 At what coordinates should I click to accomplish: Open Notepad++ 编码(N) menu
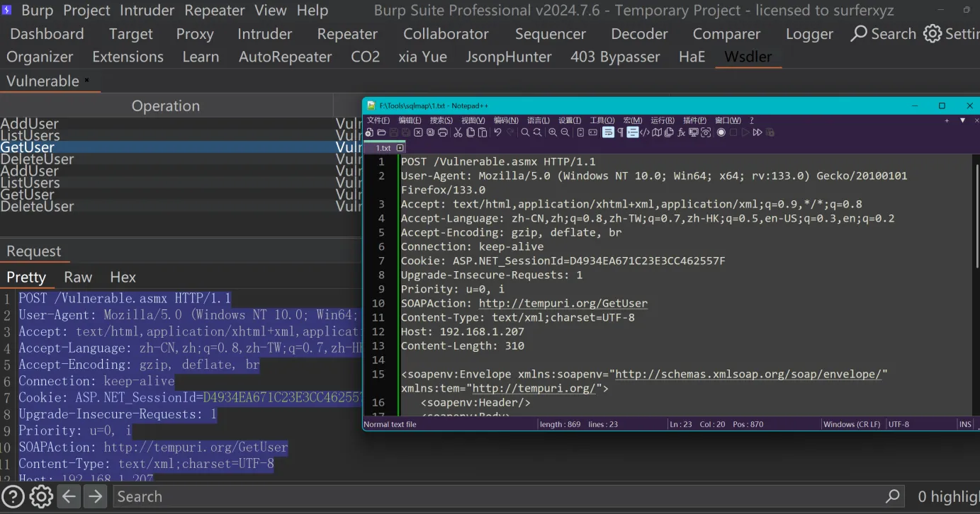point(506,120)
